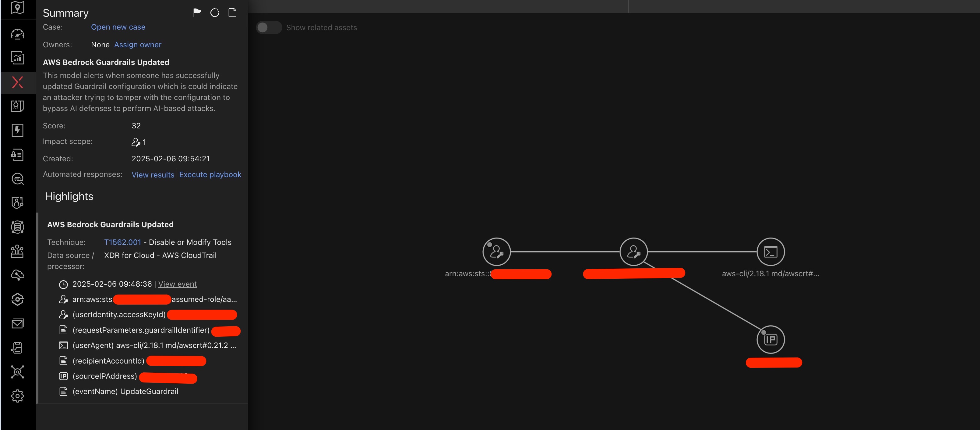Toggle Show related assets switch
This screenshot has height=430, width=980.
[x=269, y=27]
